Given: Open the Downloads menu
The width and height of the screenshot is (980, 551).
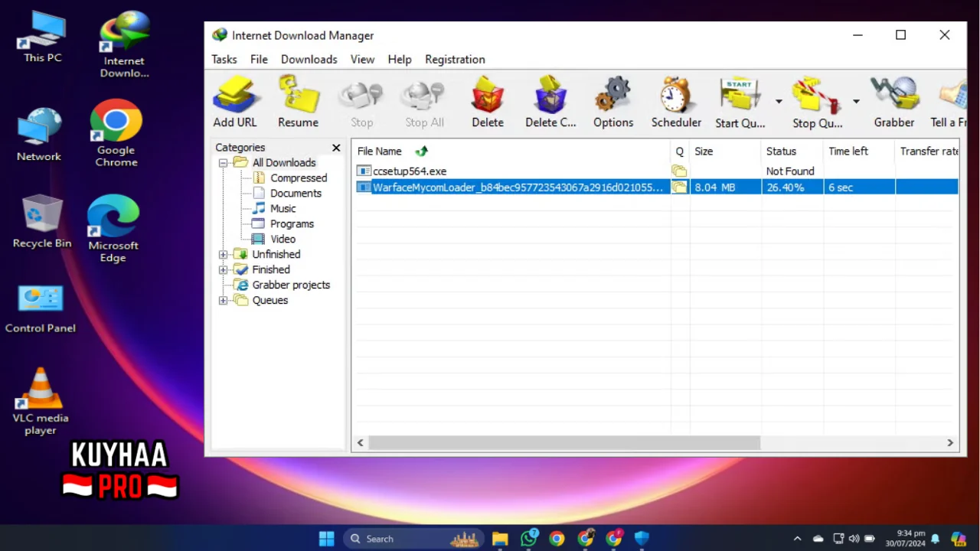Looking at the screenshot, I should tap(309, 59).
